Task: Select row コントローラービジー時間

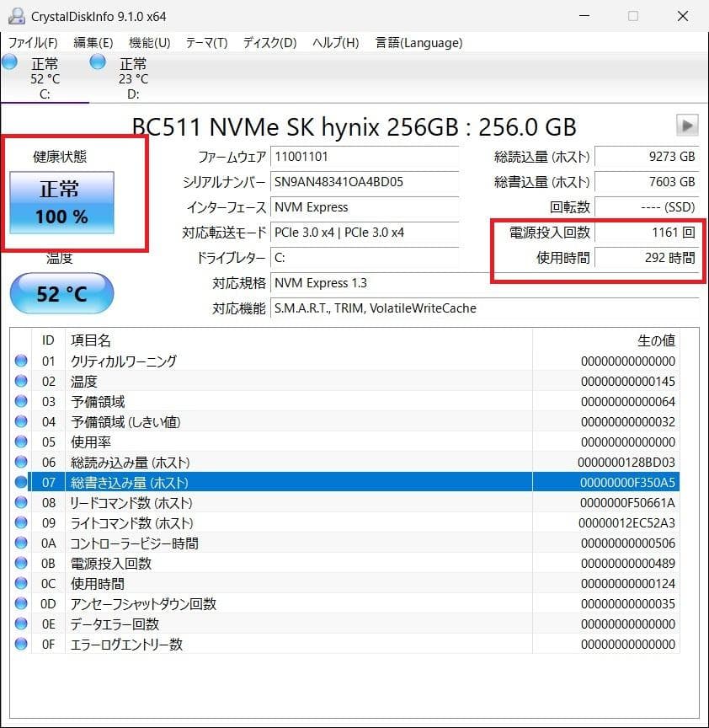Action: tap(344, 543)
